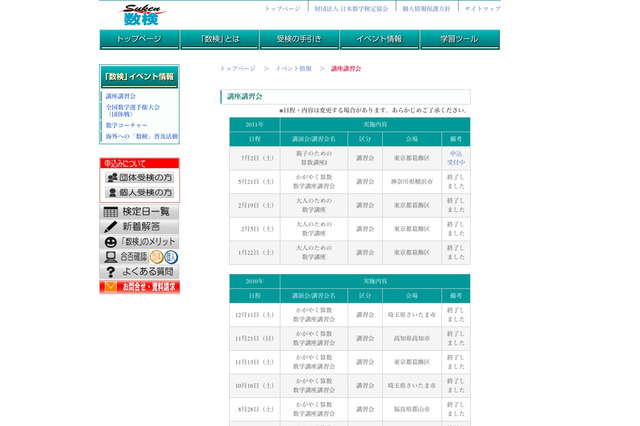
Task: Click the blue 個 circle icon for 合否確認
Action: pyautogui.click(x=171, y=257)
